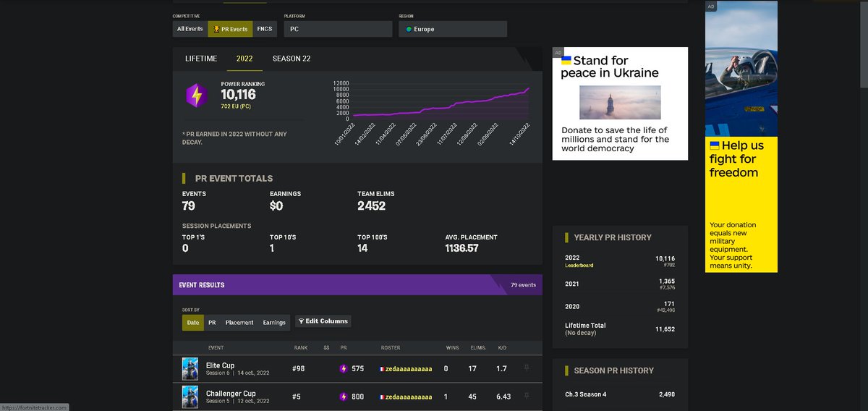
Task: Sort event results by Earnings
Action: coord(274,323)
